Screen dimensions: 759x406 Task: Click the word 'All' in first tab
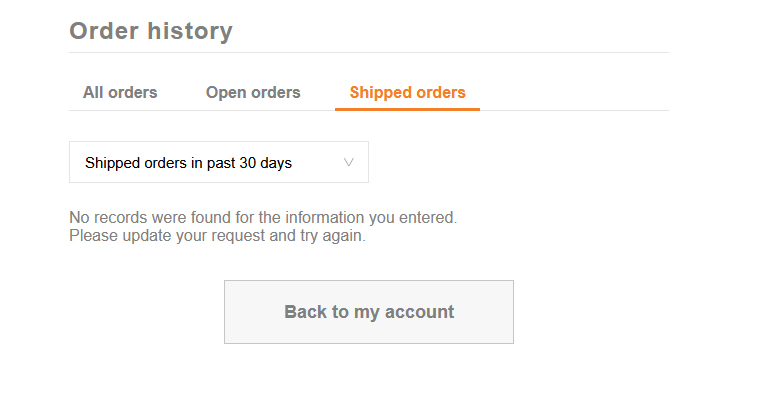(x=93, y=92)
